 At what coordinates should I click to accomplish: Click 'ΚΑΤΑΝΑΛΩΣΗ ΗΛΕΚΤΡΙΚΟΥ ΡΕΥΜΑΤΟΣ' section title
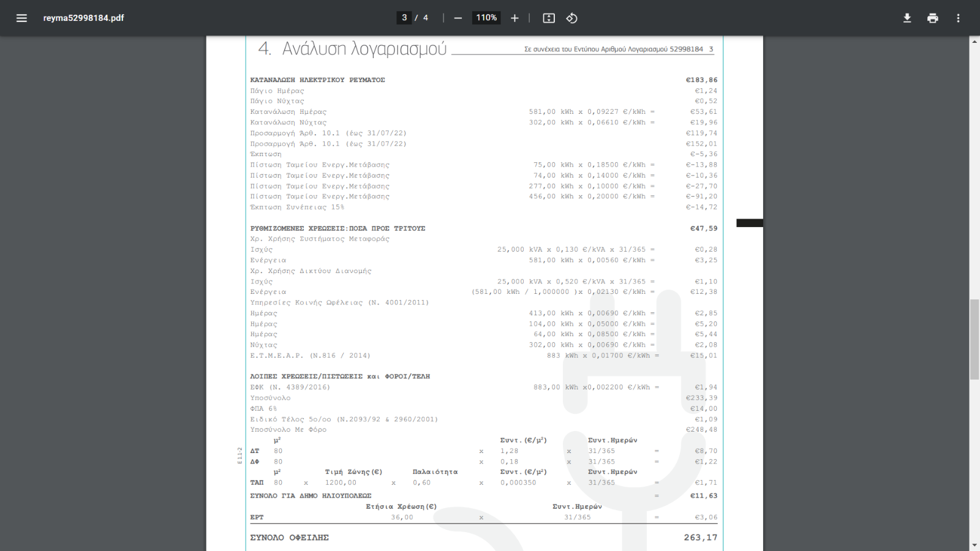pos(317,80)
